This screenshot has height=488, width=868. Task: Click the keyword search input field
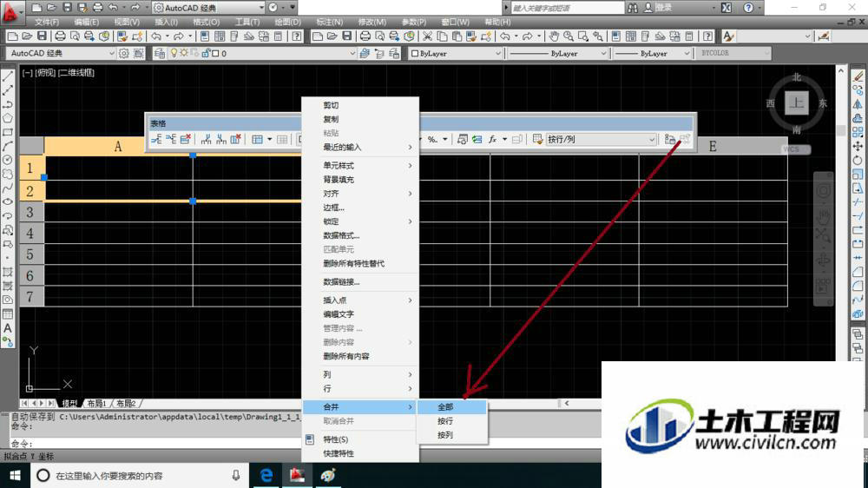(x=567, y=8)
